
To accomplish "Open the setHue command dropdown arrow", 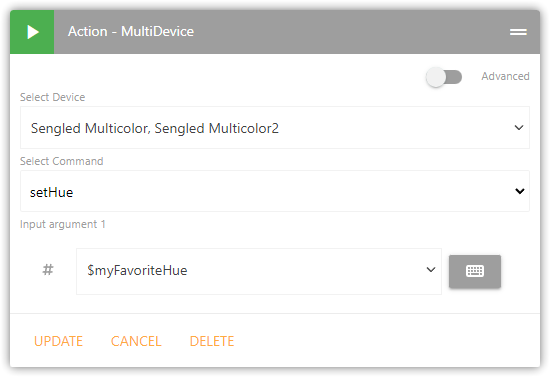I will [x=519, y=191].
